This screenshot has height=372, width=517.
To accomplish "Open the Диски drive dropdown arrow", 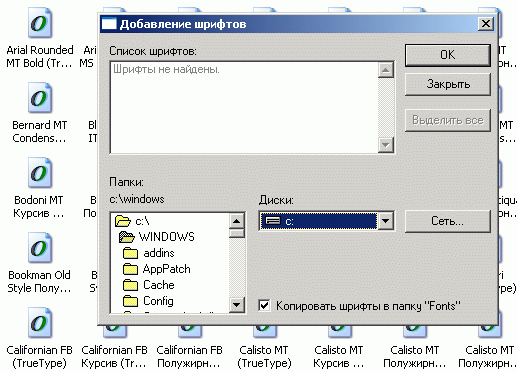I will click(386, 221).
